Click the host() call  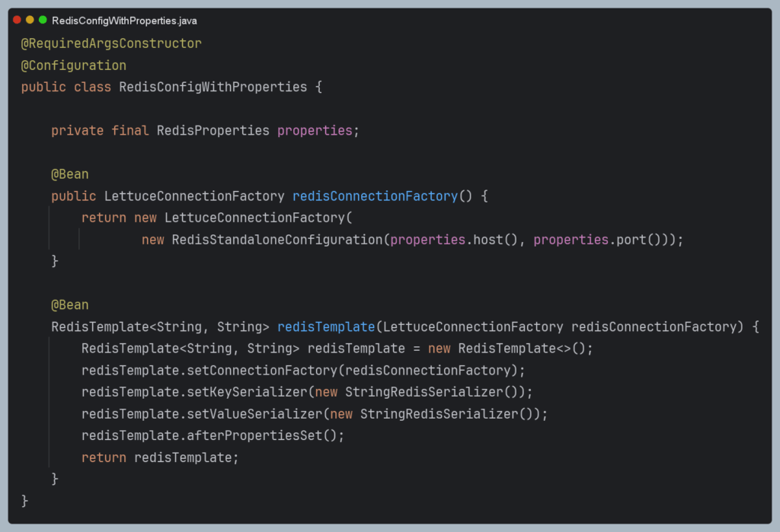tap(495, 240)
